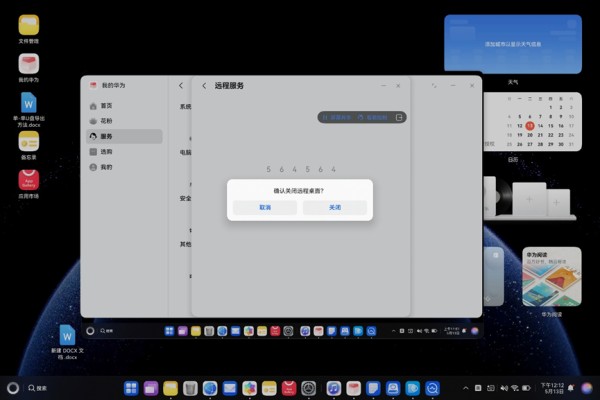This screenshot has height=400, width=600.
Task: Click the back arrow beside the 系统 section
Action: [181, 86]
